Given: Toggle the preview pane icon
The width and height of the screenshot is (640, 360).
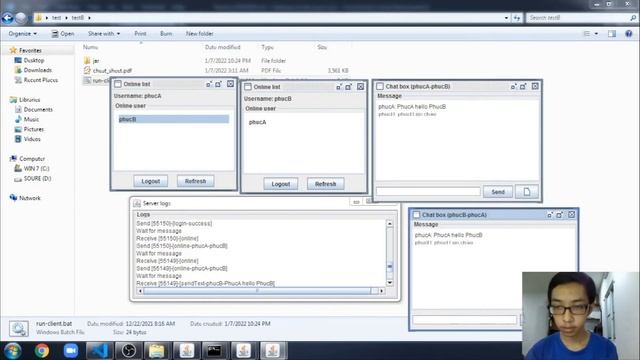Looking at the screenshot, I should 611,34.
